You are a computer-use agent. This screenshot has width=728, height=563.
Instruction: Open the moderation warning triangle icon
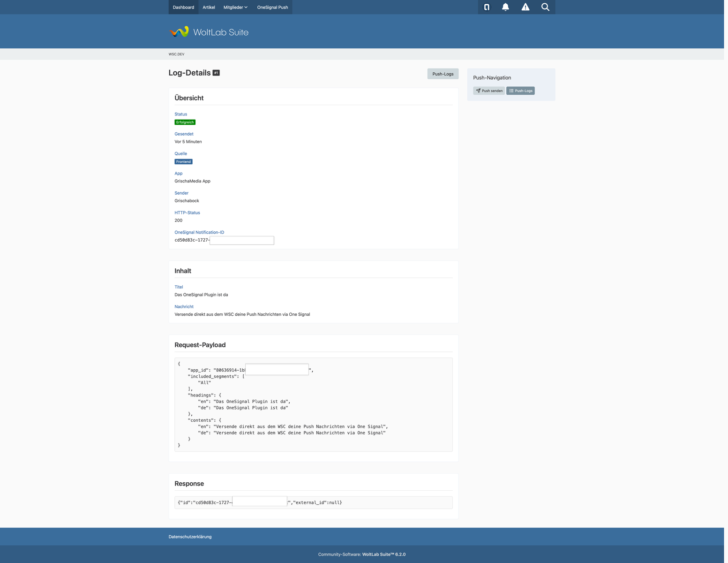(525, 7)
